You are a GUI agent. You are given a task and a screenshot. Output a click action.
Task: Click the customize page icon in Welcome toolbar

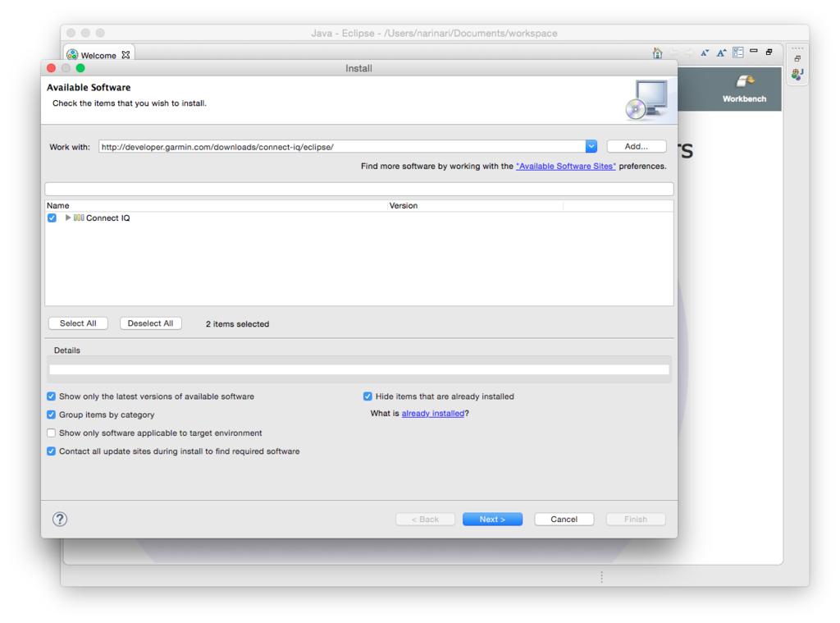click(737, 52)
